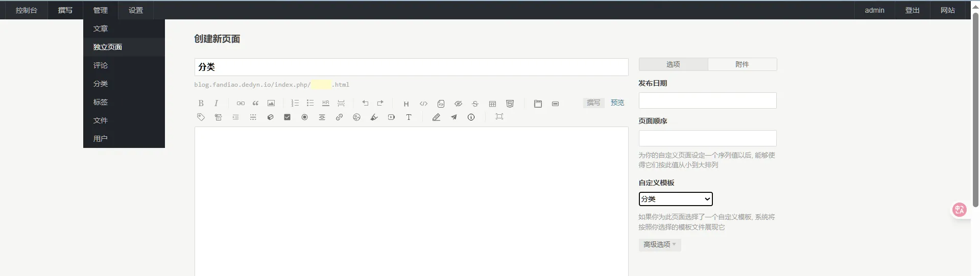Screen dimensions: 980x276
Task: Pick a highlight color with paint icon
Action: click(x=374, y=117)
